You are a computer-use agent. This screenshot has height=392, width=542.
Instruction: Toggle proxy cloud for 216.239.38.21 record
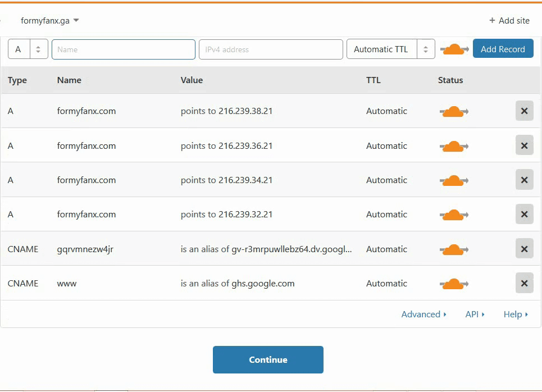click(x=453, y=111)
